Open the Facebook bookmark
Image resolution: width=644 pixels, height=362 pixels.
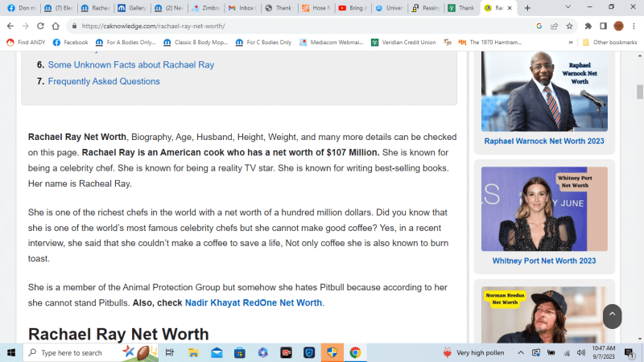pos(71,43)
